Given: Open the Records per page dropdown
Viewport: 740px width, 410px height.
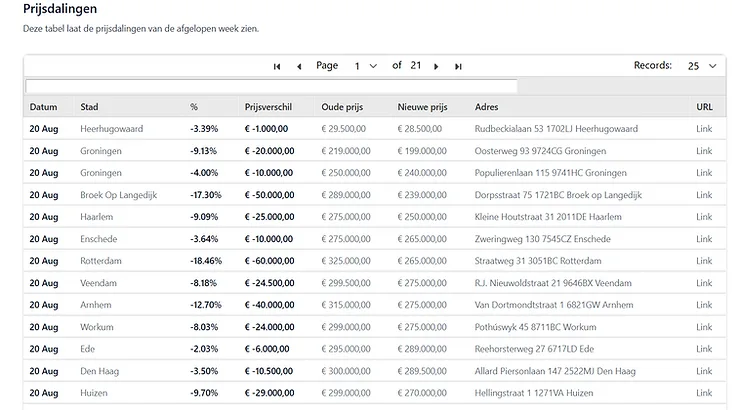Looking at the screenshot, I should tap(702, 66).
